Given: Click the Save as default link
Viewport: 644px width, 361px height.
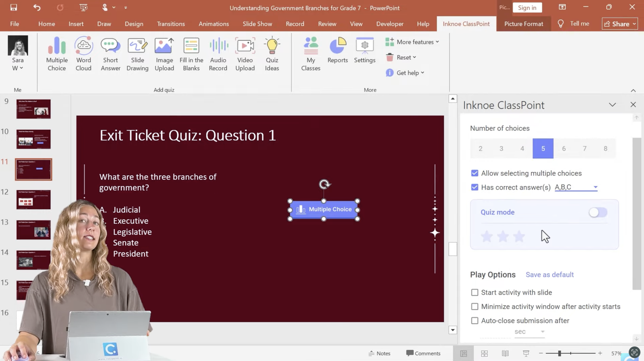Looking at the screenshot, I should click(549, 275).
